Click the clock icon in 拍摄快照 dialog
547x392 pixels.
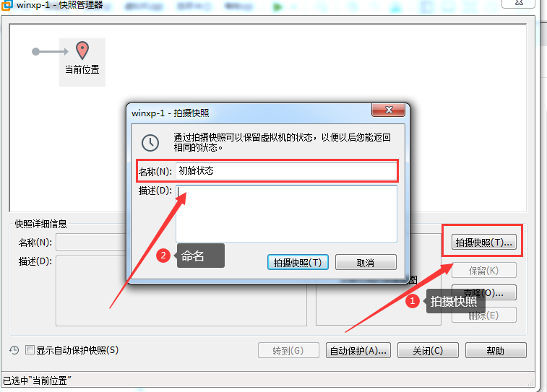pyautogui.click(x=150, y=142)
